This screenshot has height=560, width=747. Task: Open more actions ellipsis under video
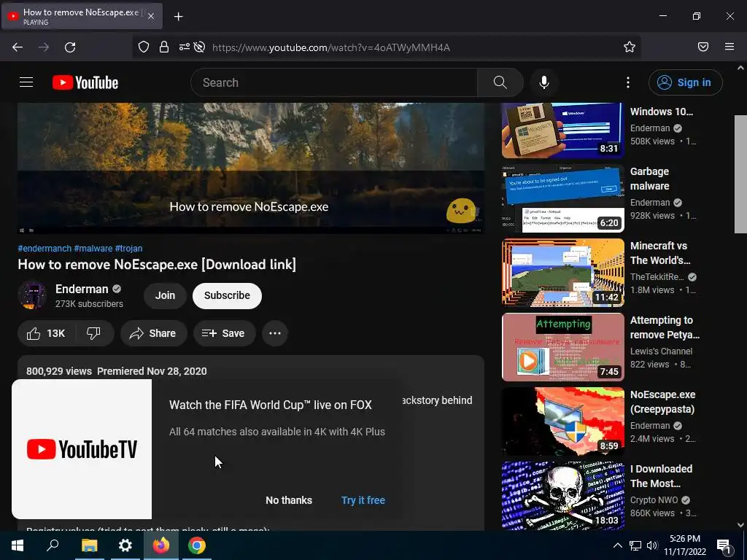(275, 333)
